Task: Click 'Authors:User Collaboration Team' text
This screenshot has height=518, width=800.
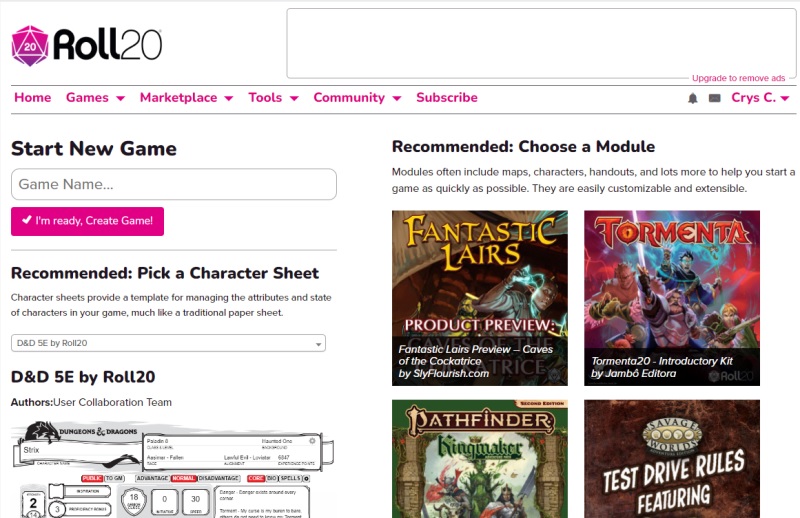Action: (91, 402)
